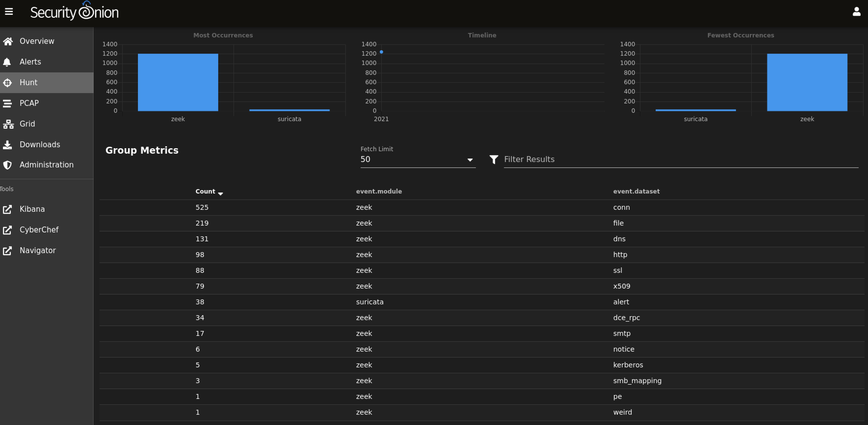Click the Kibana external link icon
Viewport: 868px width, 425px height.
(7, 209)
